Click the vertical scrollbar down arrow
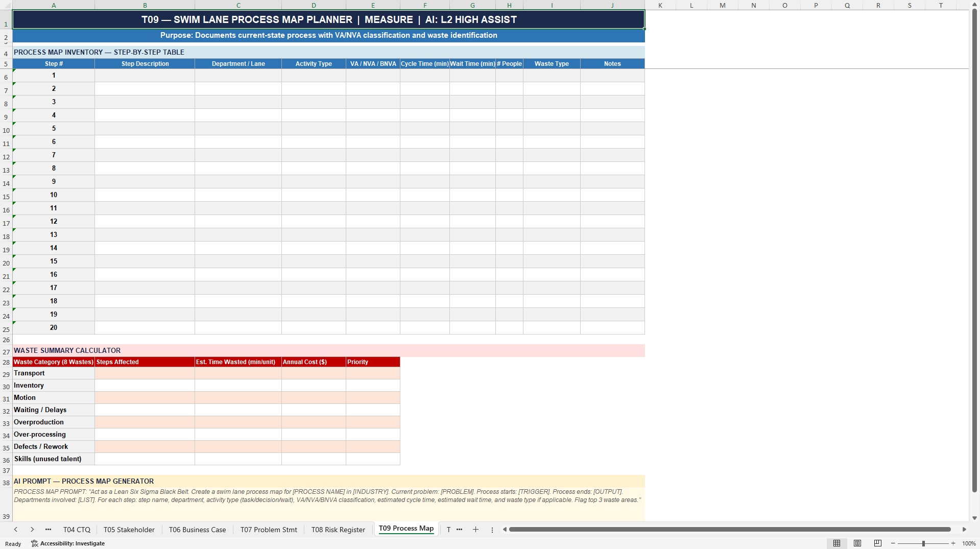The width and height of the screenshot is (980, 549). click(974, 518)
